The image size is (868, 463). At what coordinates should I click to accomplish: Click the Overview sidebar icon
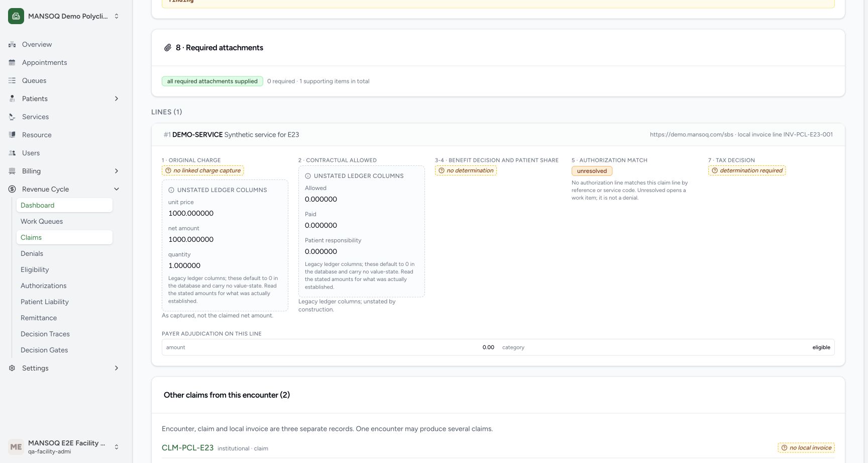12,44
